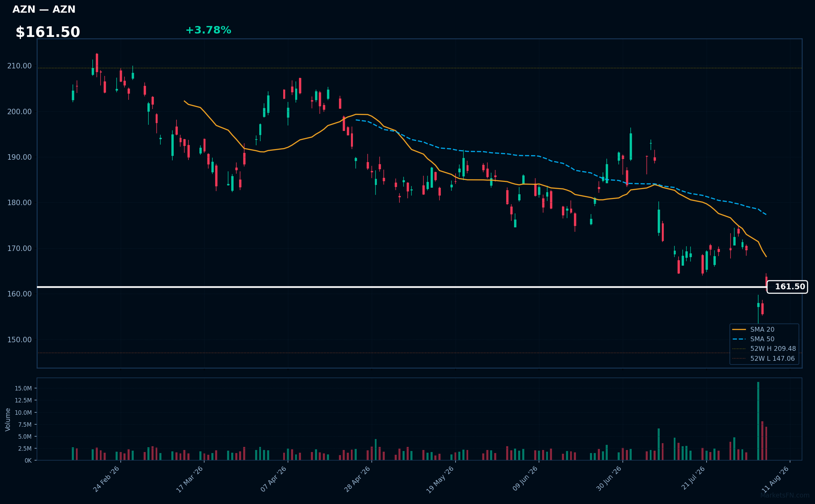This screenshot has height=504, width=815.
Task: Click the "15.0M" volume axis label
Action: (x=23, y=388)
